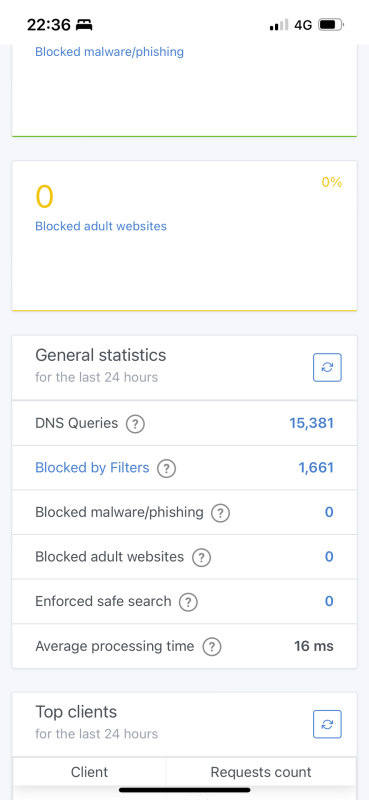Refresh the General statistics panel
The image size is (369, 800).
327,367
